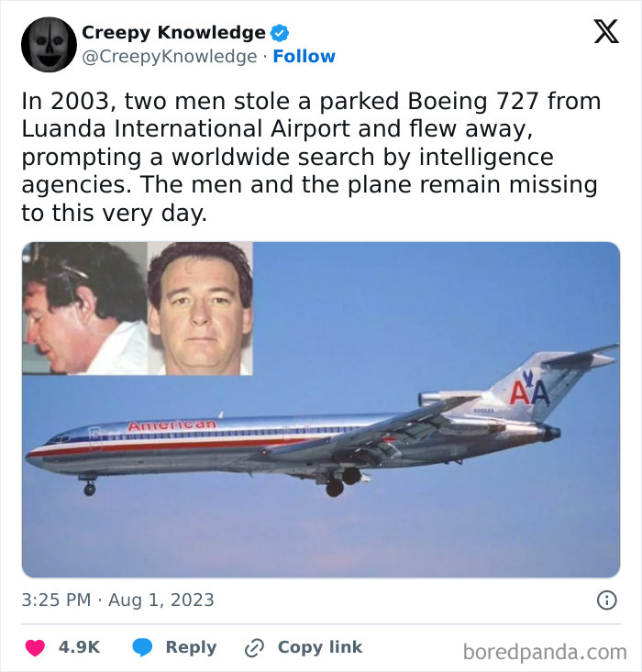The height and width of the screenshot is (672, 642).
Task: Click the blue verified badge
Action: tap(280, 33)
